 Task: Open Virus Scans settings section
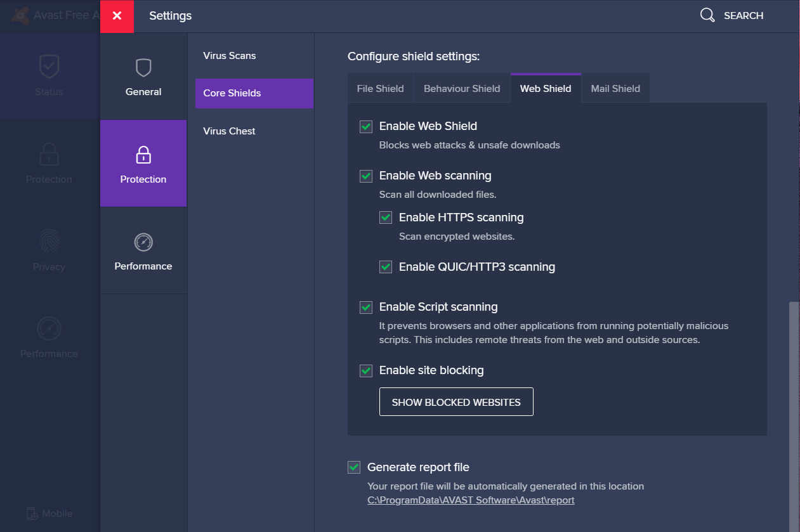(254, 56)
